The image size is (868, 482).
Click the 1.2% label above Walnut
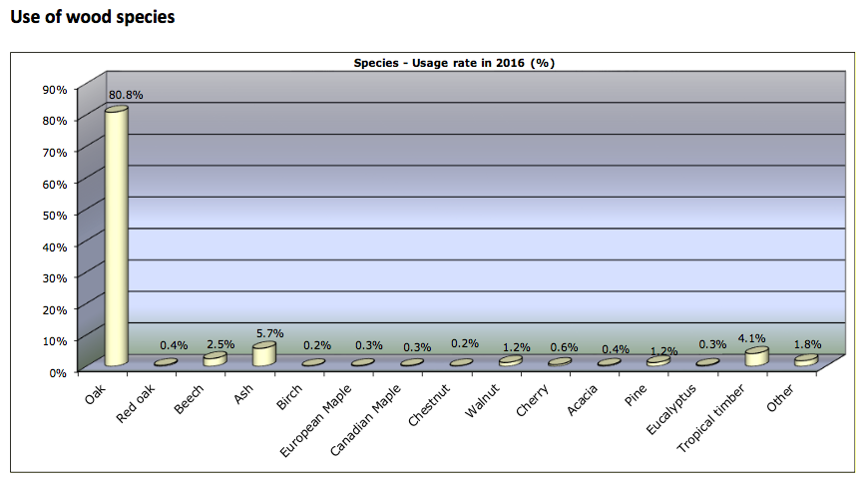517,347
